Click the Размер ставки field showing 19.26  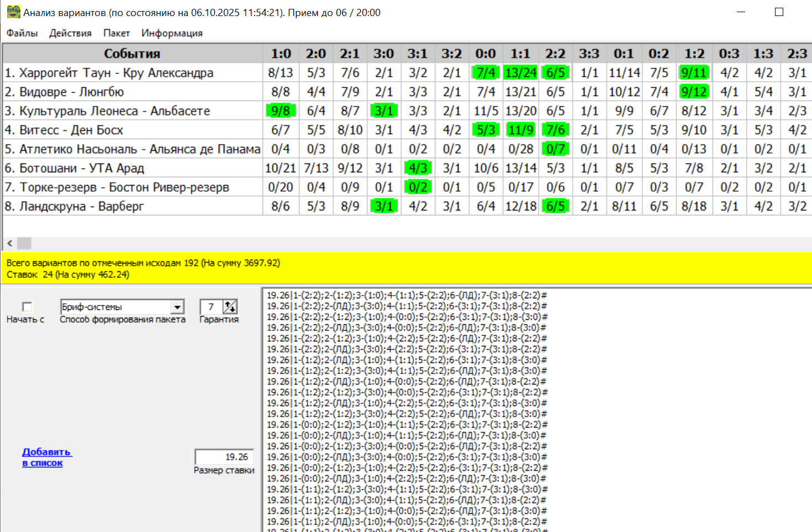click(x=224, y=457)
